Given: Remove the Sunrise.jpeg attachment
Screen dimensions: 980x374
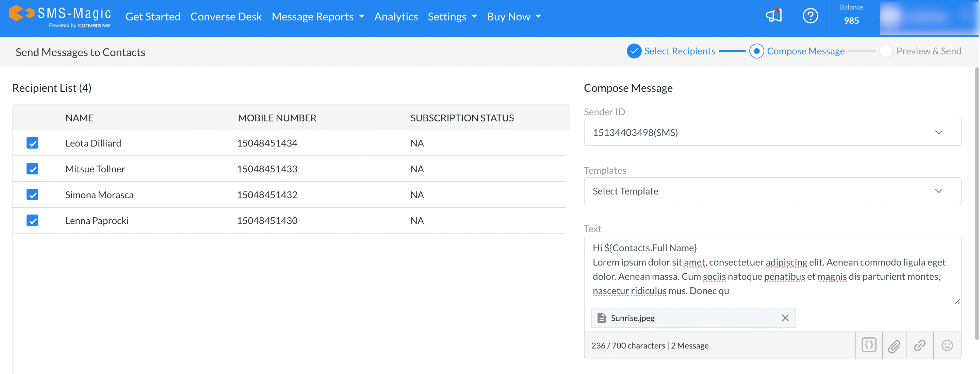Looking at the screenshot, I should tap(785, 318).
